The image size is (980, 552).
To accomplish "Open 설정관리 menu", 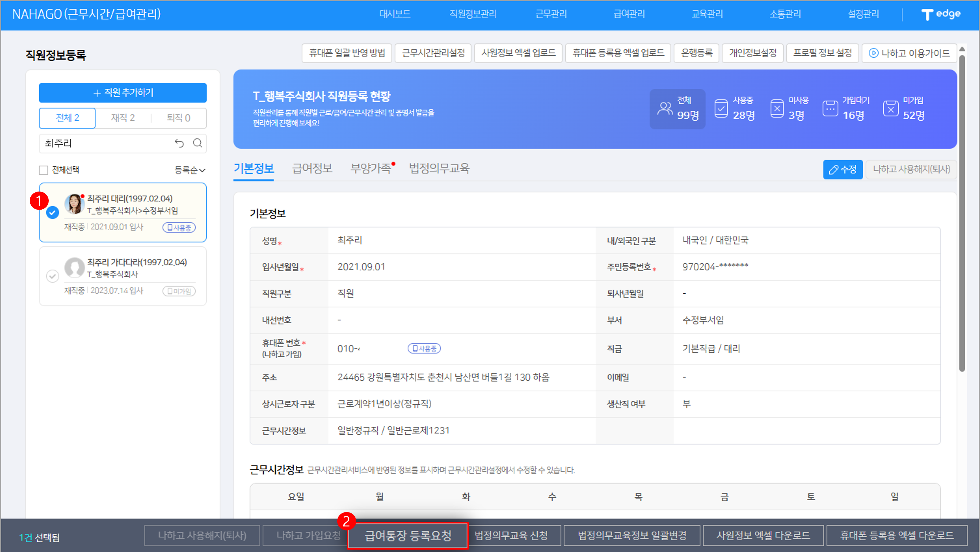I will (x=863, y=14).
